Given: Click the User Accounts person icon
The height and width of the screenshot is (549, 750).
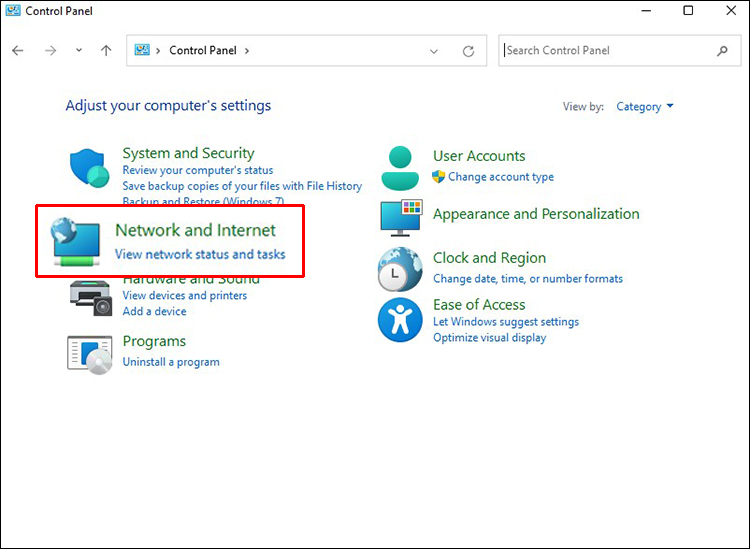Looking at the screenshot, I should click(400, 168).
